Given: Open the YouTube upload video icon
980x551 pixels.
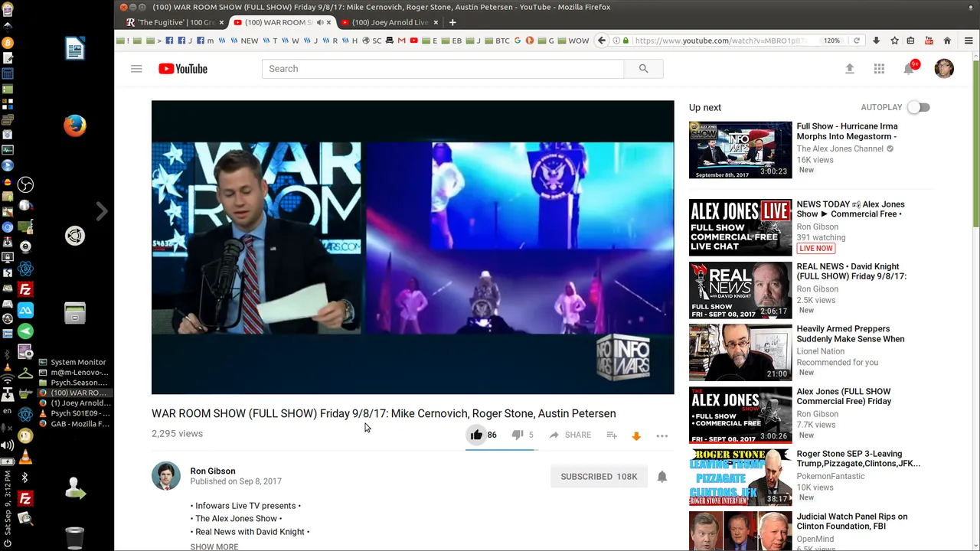Looking at the screenshot, I should pyautogui.click(x=849, y=69).
